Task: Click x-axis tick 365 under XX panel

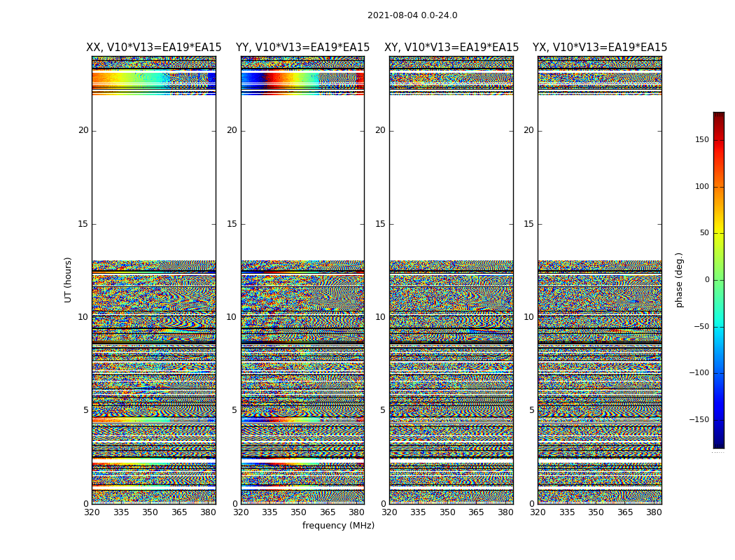Action: pos(179,512)
